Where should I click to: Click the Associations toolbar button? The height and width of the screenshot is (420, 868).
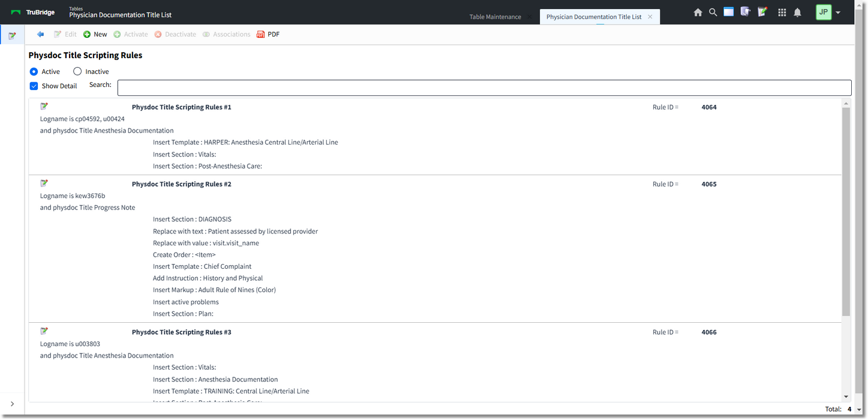tap(226, 34)
